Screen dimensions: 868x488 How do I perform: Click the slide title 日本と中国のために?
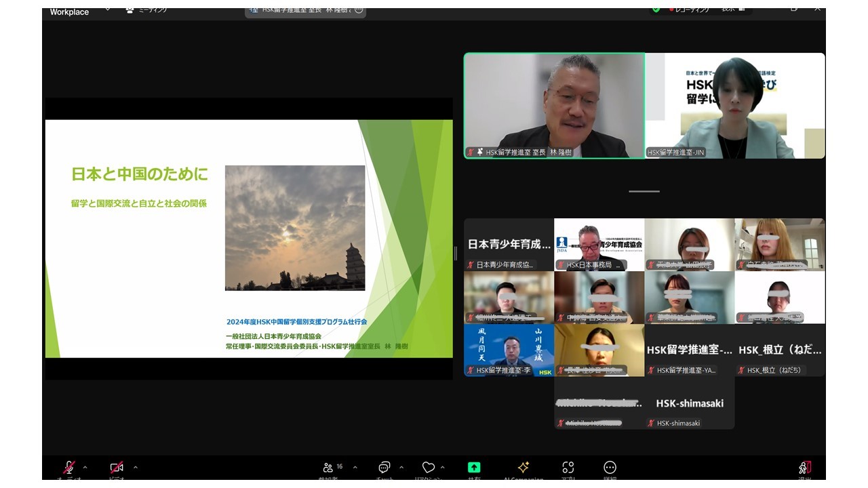(140, 174)
